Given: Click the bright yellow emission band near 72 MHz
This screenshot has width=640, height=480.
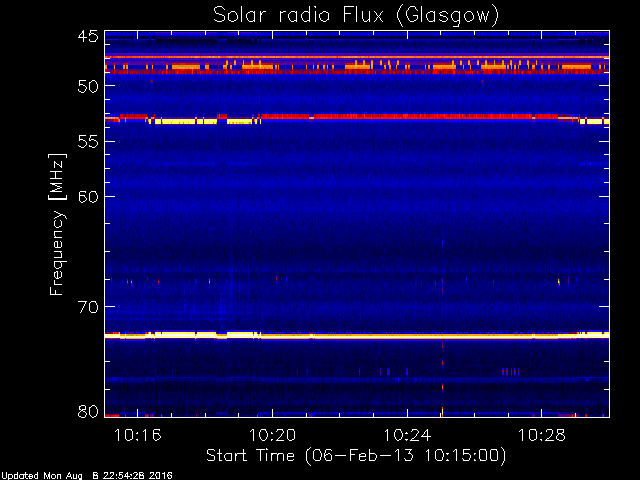Looking at the screenshot, I should pyautogui.click(x=357, y=336).
